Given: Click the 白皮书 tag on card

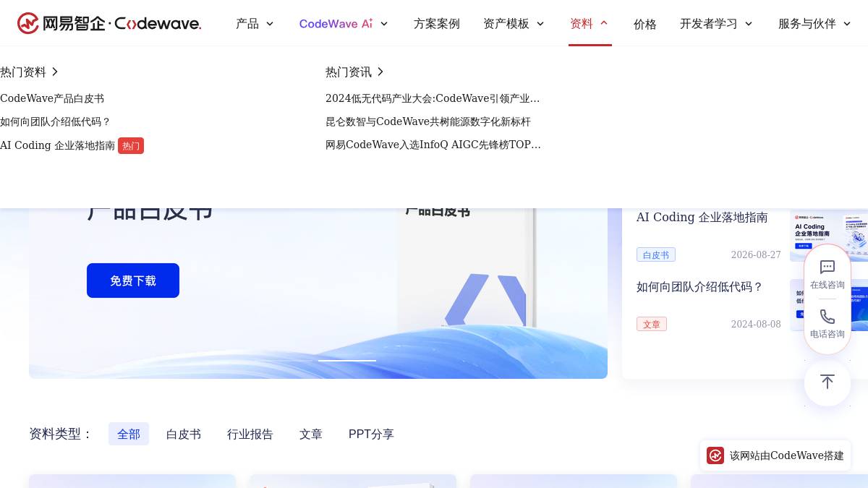Looking at the screenshot, I should pos(656,254).
